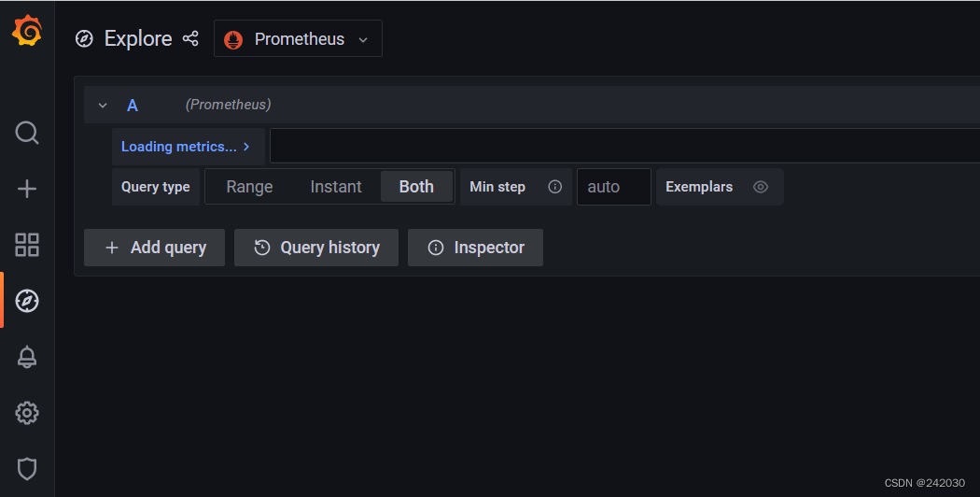Click the Min step auto input
980x497 pixels.
click(614, 187)
